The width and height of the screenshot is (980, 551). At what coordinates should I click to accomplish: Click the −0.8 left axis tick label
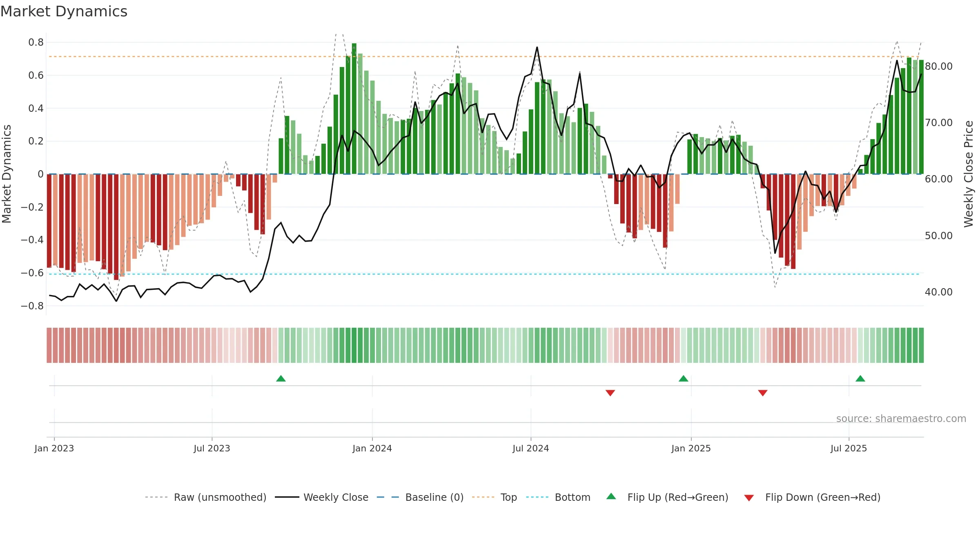pos(32,306)
